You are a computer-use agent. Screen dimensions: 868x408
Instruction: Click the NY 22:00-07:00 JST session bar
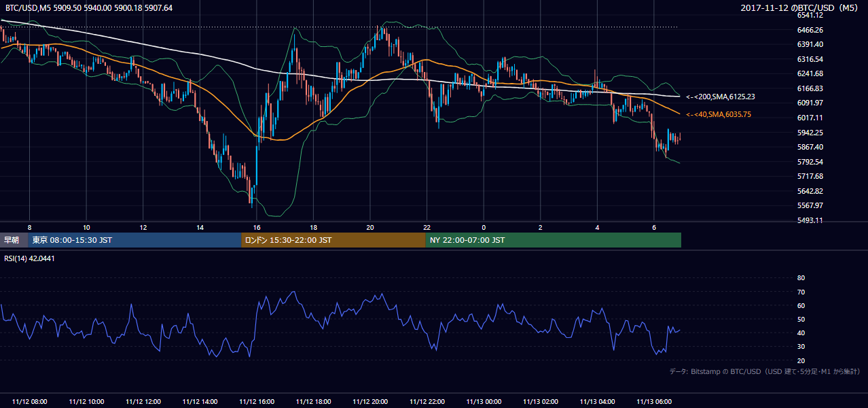(554, 240)
